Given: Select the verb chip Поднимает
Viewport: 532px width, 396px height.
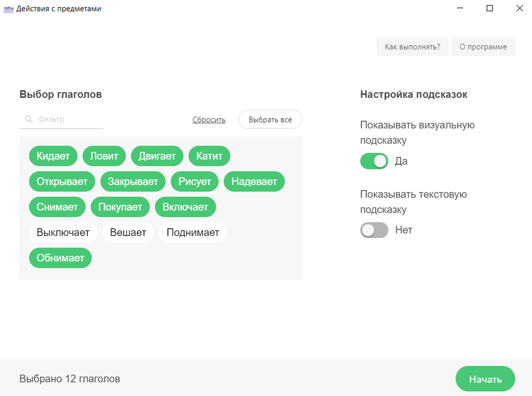Looking at the screenshot, I should click(x=193, y=232).
